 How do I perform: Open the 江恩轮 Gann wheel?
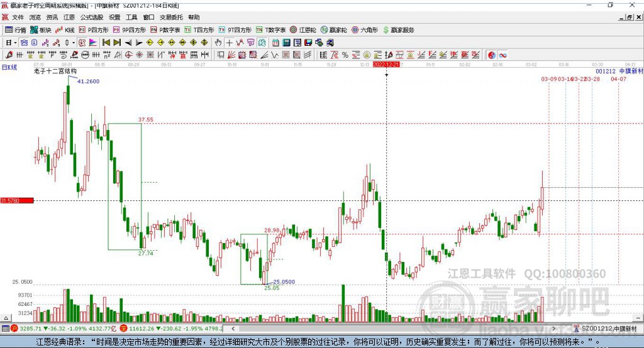pyautogui.click(x=303, y=30)
